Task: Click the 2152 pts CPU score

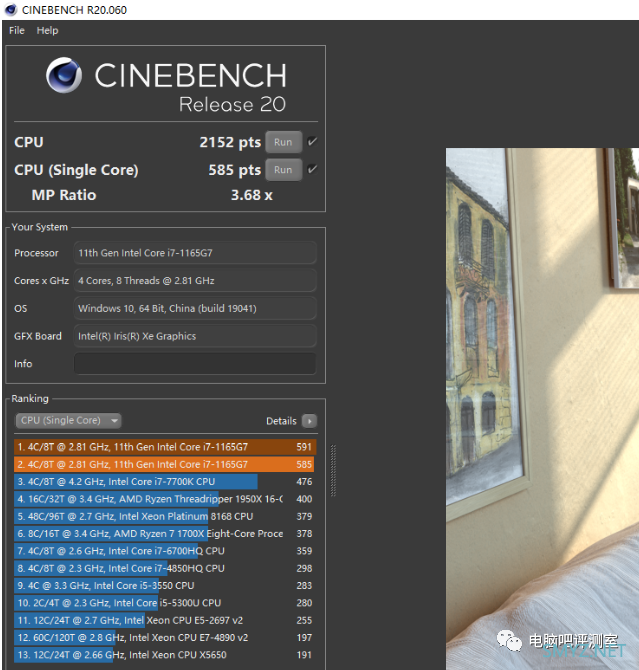Action: [x=230, y=142]
